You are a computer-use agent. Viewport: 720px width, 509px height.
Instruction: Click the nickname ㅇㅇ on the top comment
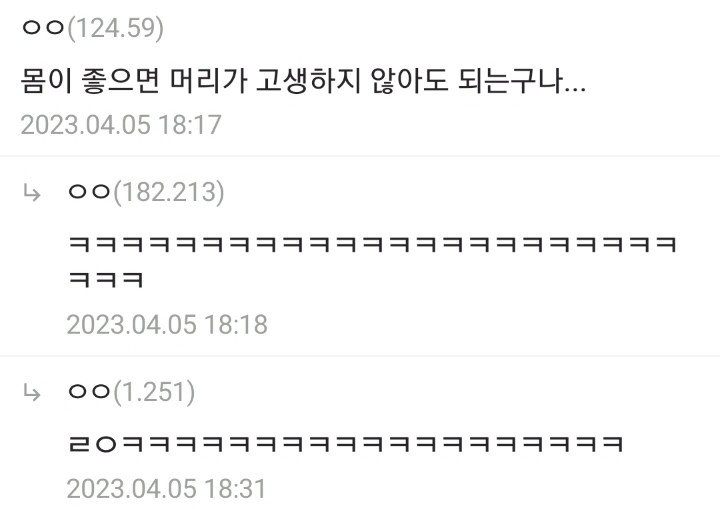43,28
